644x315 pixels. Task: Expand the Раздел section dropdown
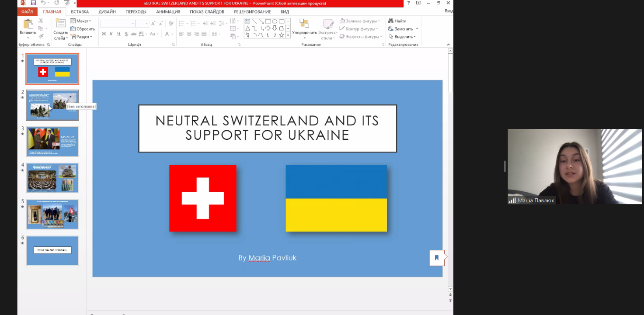point(81,37)
